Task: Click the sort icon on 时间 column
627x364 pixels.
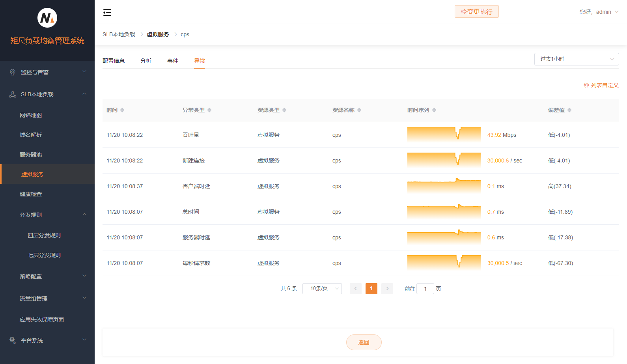Action: (x=122, y=110)
